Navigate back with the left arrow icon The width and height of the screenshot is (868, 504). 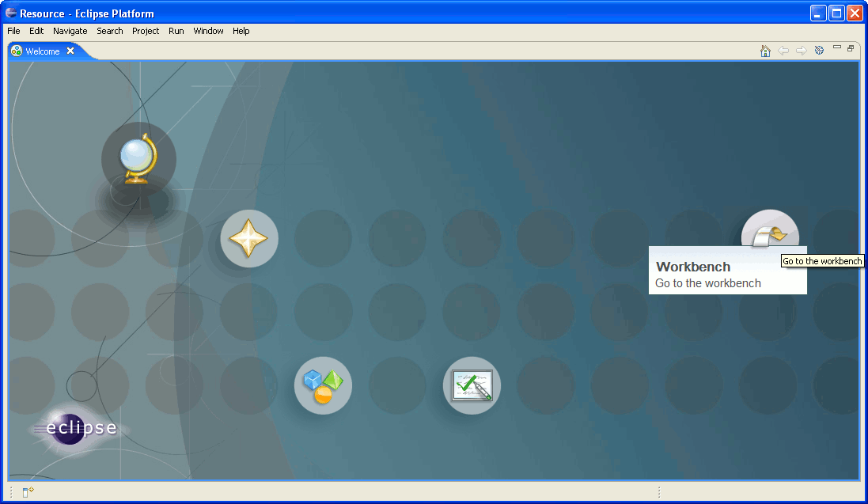[783, 51]
